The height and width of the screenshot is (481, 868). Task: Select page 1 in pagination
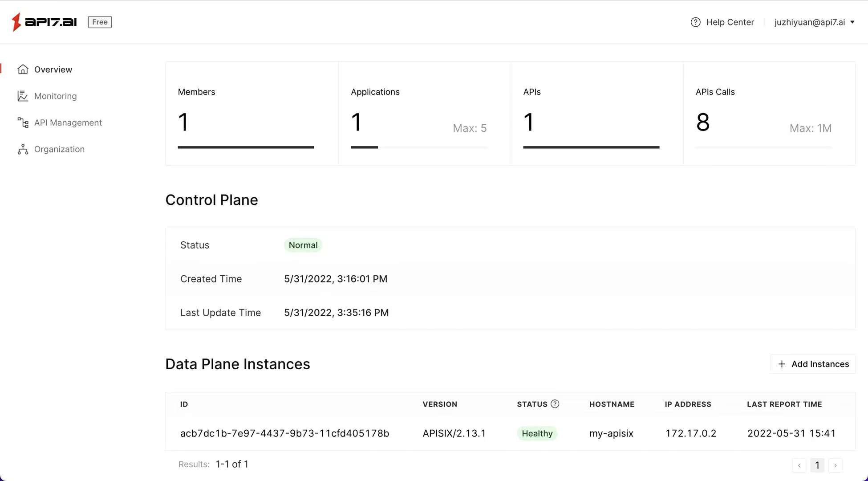(817, 465)
